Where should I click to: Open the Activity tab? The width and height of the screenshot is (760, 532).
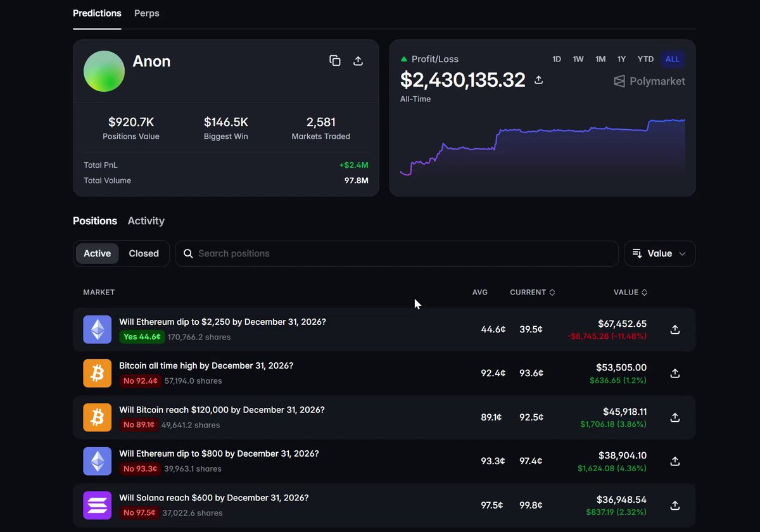click(146, 221)
